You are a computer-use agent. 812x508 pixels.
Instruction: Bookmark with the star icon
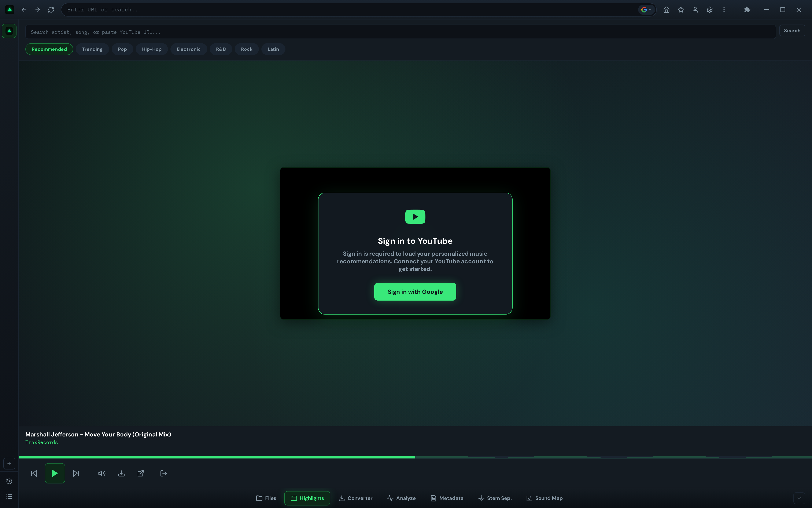coord(681,10)
